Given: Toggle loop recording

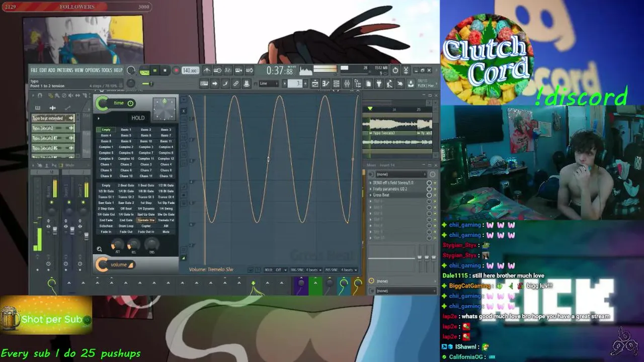Looking at the screenshot, I should point(249,70).
